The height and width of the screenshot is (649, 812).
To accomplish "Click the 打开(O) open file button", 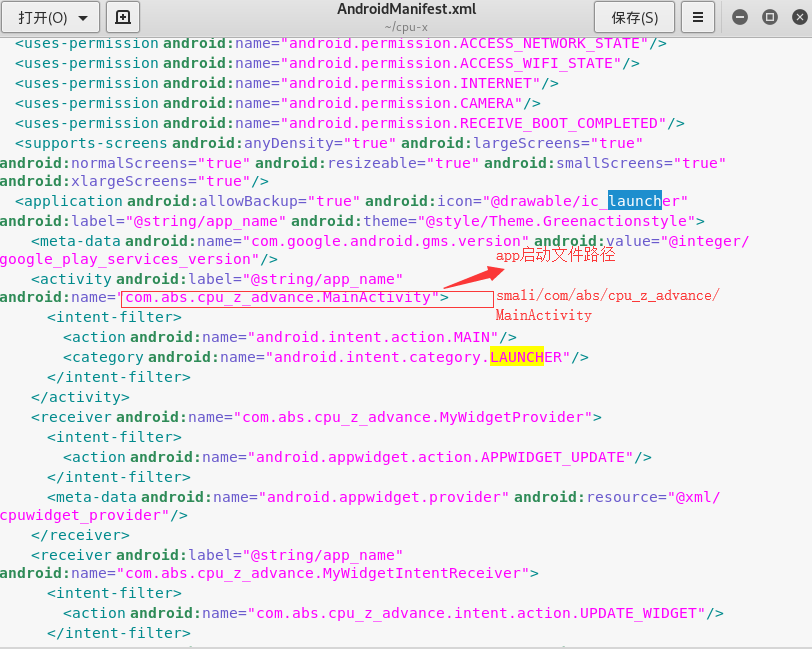I will coord(43,18).
